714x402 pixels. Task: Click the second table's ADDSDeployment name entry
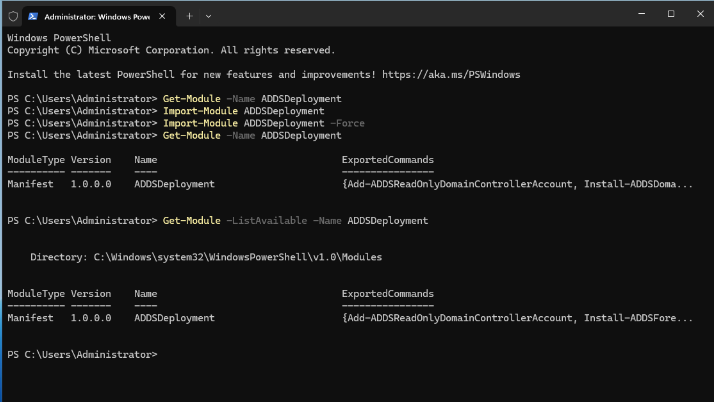[x=174, y=318]
